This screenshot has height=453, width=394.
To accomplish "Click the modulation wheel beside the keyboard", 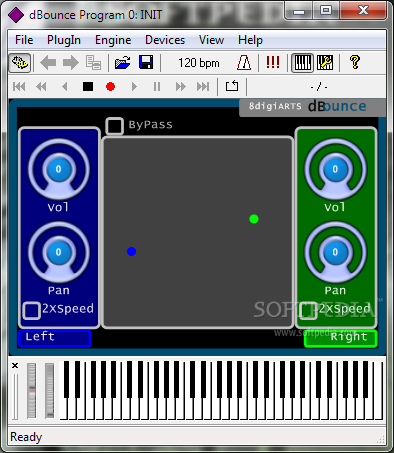I will pyautogui.click(x=50, y=391).
